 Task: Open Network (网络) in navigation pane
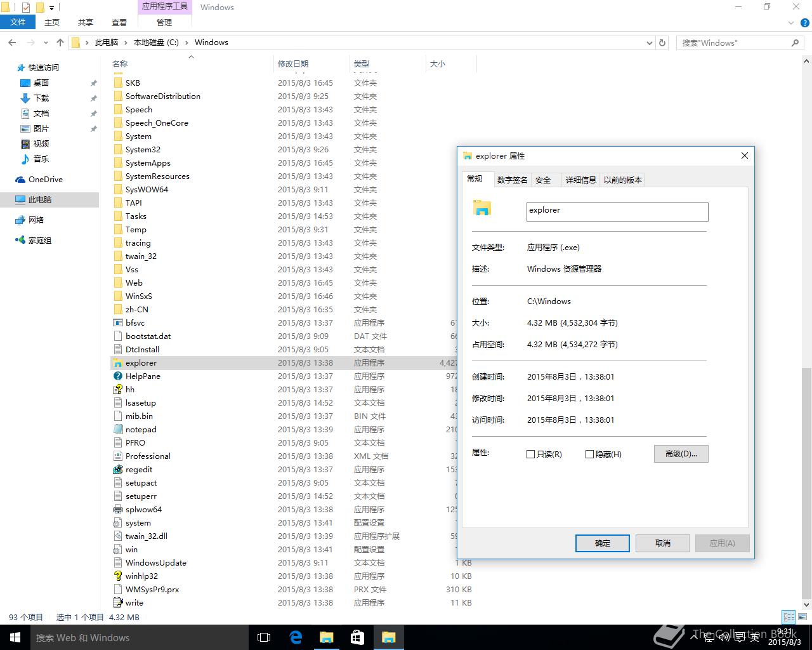click(x=36, y=220)
